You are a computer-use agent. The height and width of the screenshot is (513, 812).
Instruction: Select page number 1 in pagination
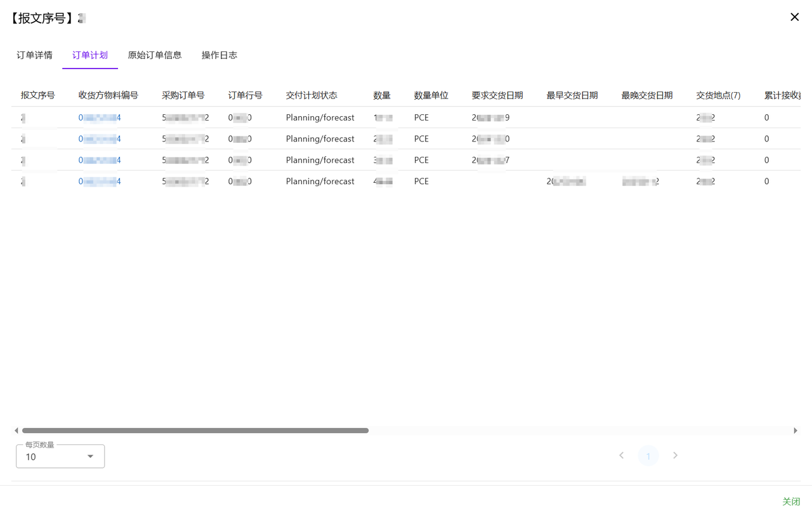[x=648, y=456]
